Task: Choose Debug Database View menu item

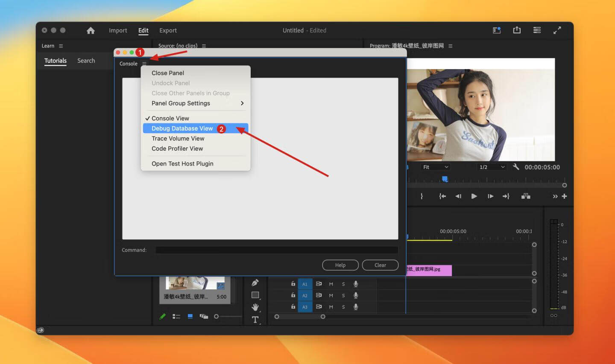Action: pos(182,128)
